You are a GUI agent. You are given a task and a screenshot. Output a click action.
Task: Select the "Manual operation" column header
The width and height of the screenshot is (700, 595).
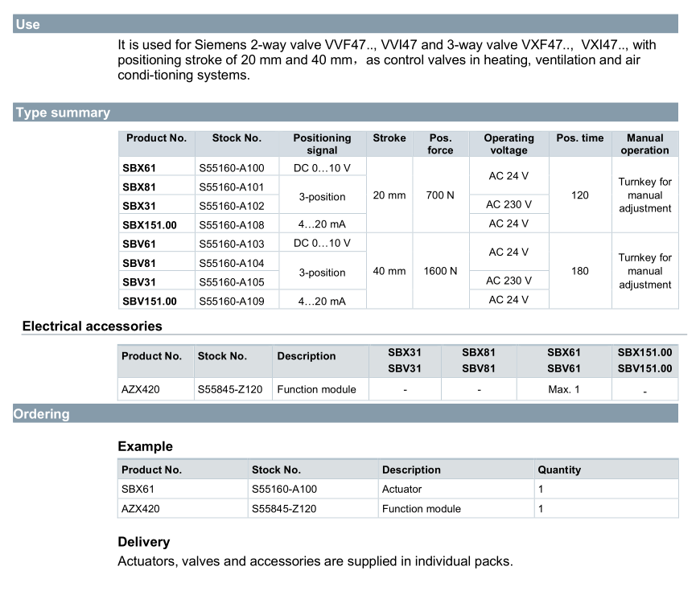[645, 144]
